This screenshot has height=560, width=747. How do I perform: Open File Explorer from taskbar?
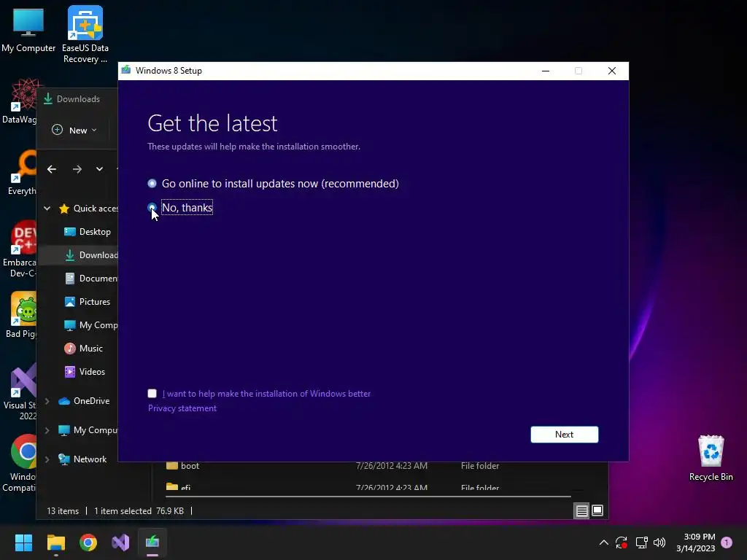click(55, 542)
